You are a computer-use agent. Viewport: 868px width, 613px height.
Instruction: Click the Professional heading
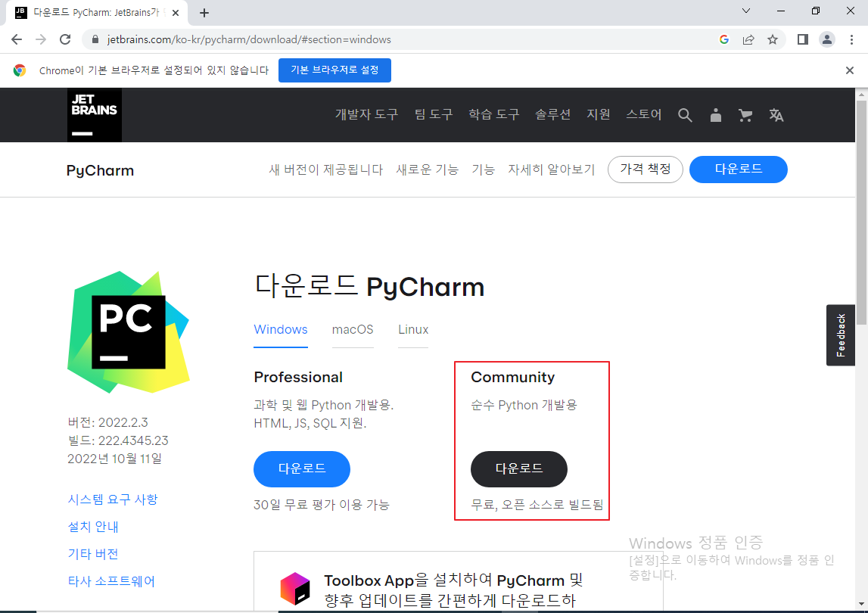(298, 377)
